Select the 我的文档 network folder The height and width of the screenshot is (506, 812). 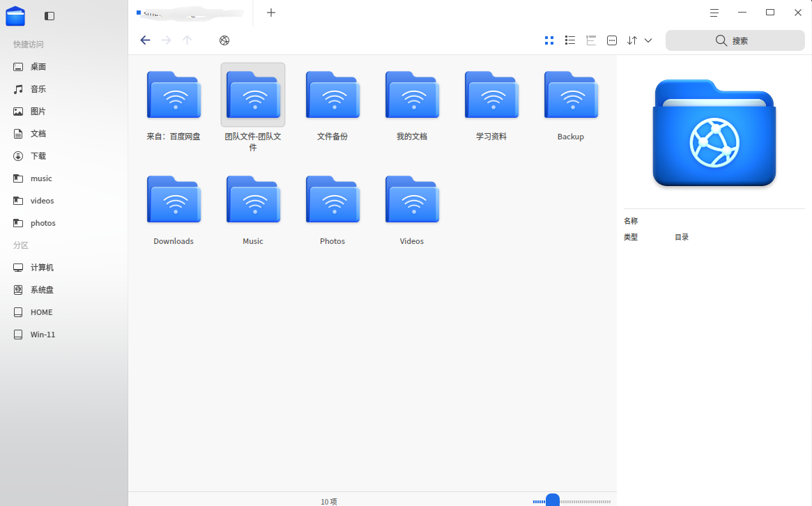point(412,106)
